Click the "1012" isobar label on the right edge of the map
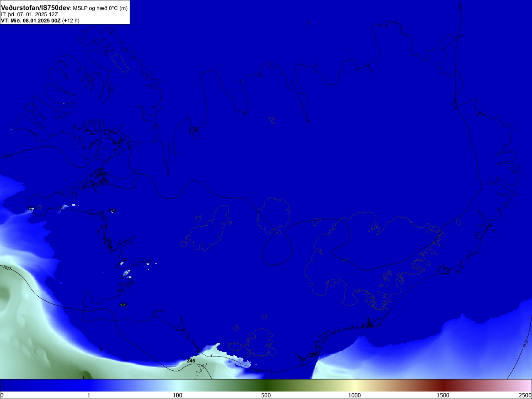Viewport: 532px width, 399px height. click(x=525, y=344)
